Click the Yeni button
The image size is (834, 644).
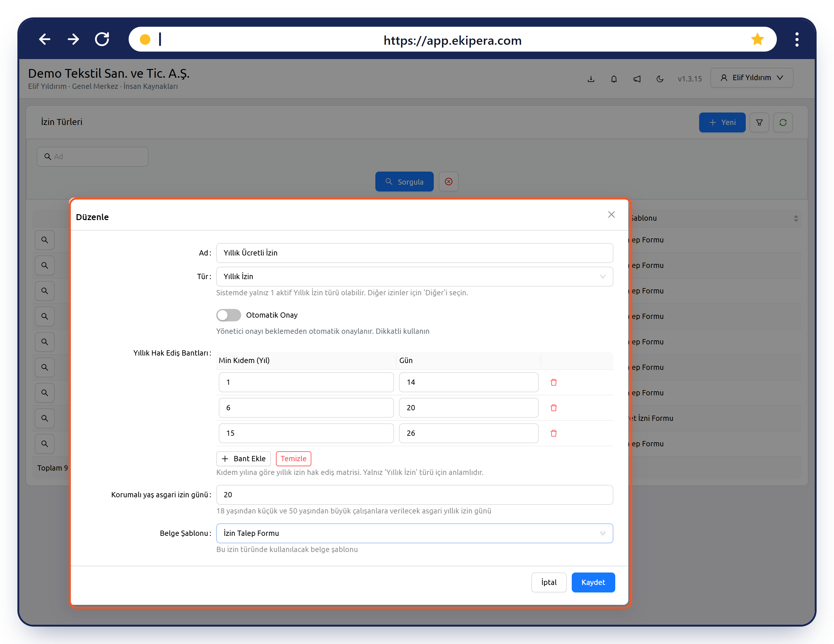pos(722,122)
